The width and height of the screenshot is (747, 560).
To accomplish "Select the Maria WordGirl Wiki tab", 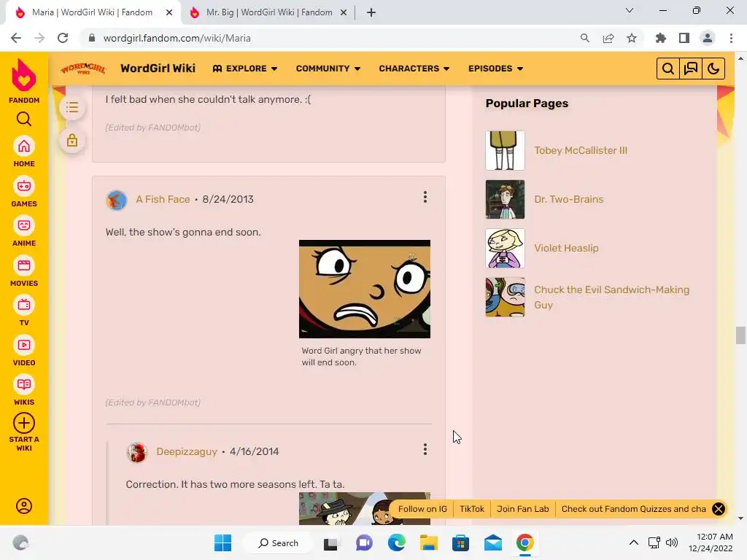I will click(91, 12).
